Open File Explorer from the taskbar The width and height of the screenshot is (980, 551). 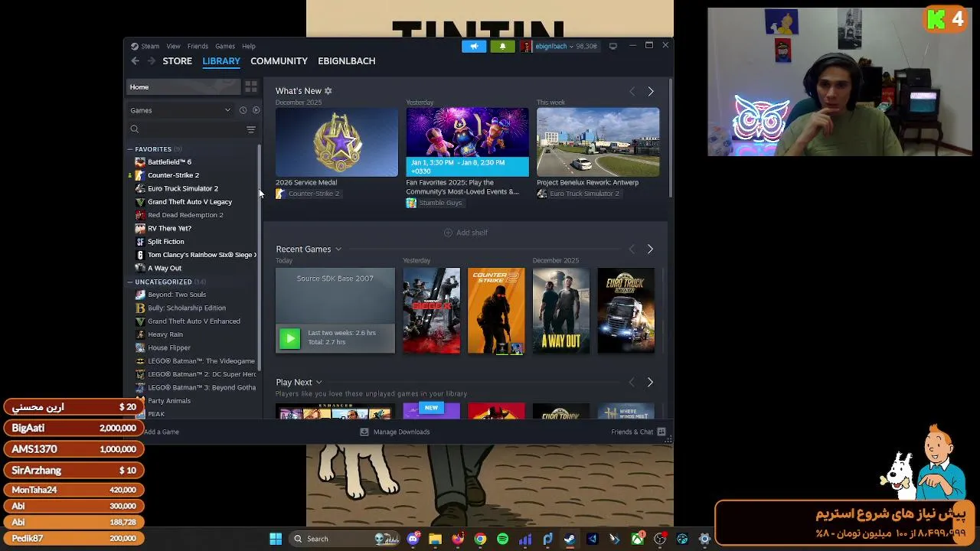[435, 539]
